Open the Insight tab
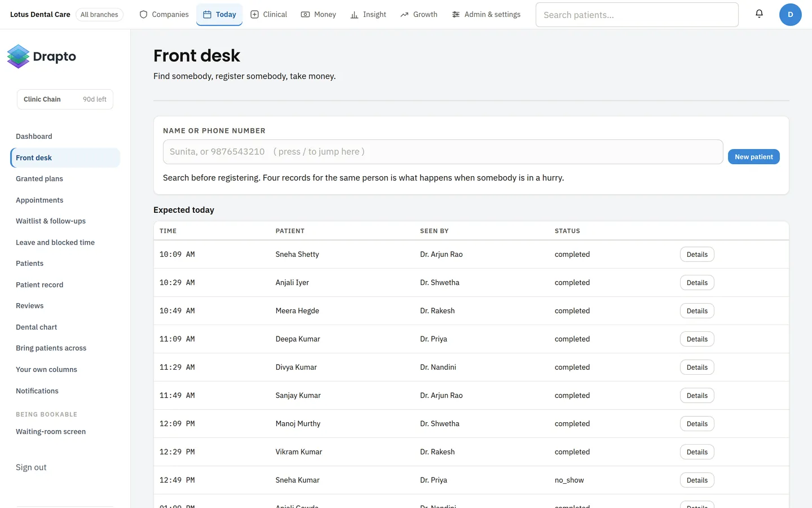The image size is (812, 508). pyautogui.click(x=368, y=15)
